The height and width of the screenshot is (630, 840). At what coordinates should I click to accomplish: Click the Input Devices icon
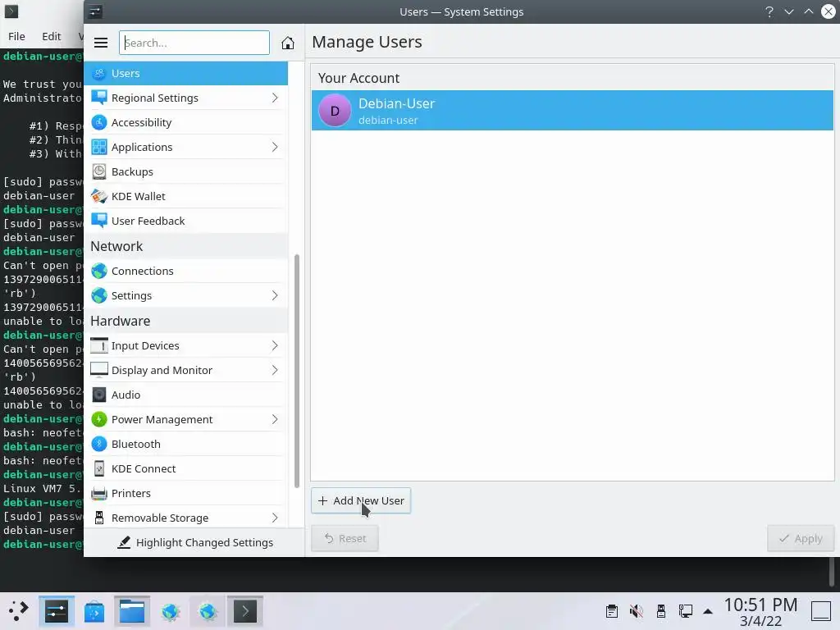(x=99, y=345)
